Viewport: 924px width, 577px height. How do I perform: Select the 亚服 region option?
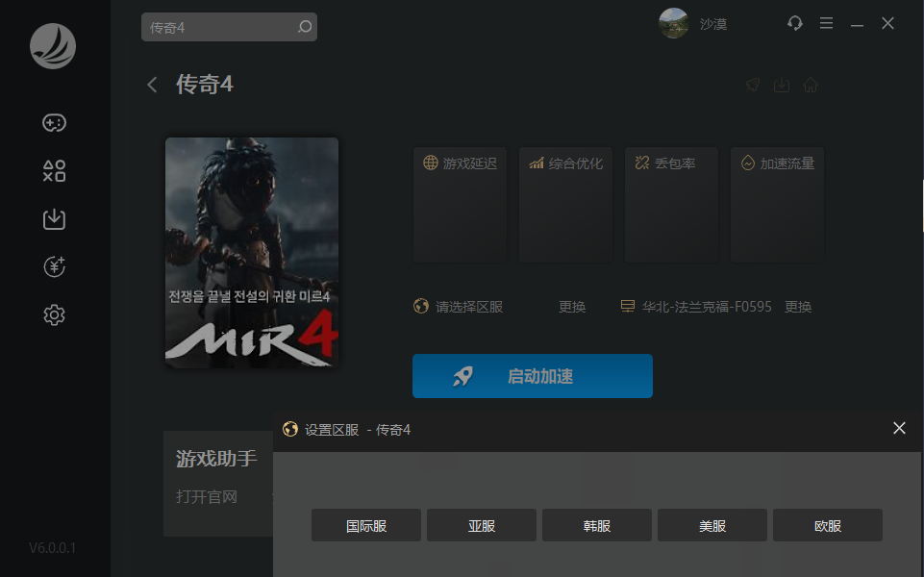(x=482, y=526)
